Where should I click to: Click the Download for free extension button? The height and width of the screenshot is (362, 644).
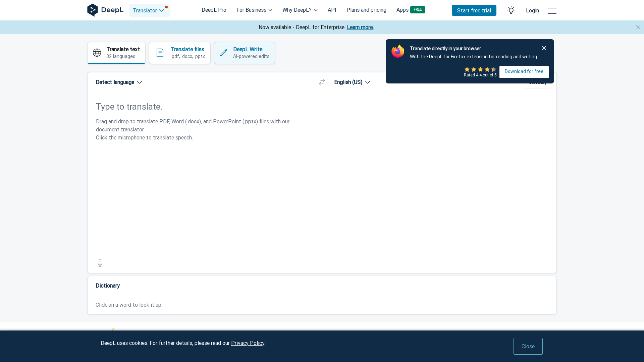(x=524, y=72)
